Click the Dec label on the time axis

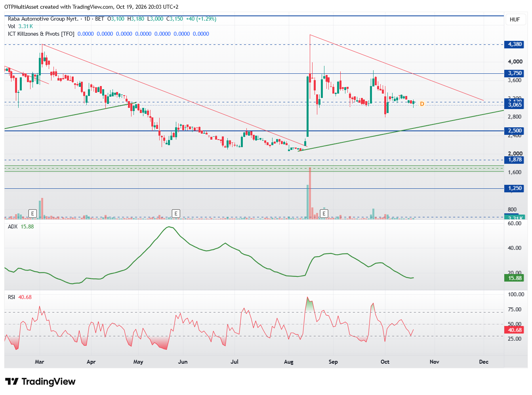[484, 362]
